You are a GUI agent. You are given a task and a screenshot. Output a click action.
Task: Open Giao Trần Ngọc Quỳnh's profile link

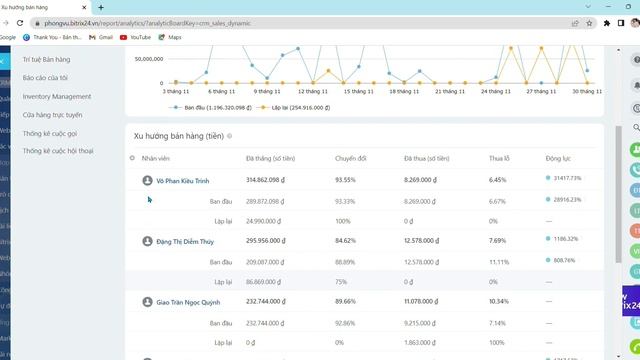tap(188, 302)
